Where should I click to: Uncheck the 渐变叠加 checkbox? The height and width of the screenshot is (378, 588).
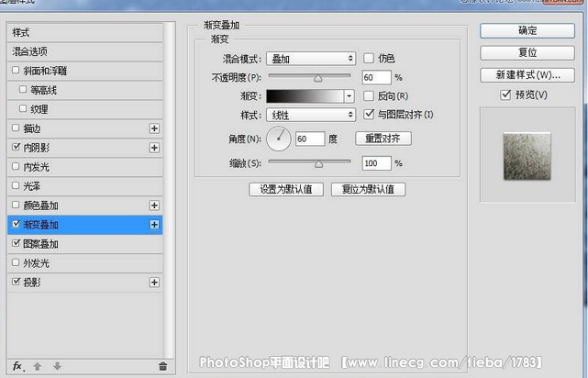(x=16, y=224)
